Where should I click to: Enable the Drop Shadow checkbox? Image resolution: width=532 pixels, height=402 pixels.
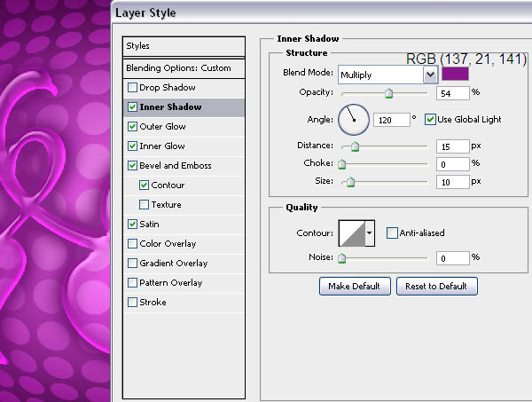(133, 88)
